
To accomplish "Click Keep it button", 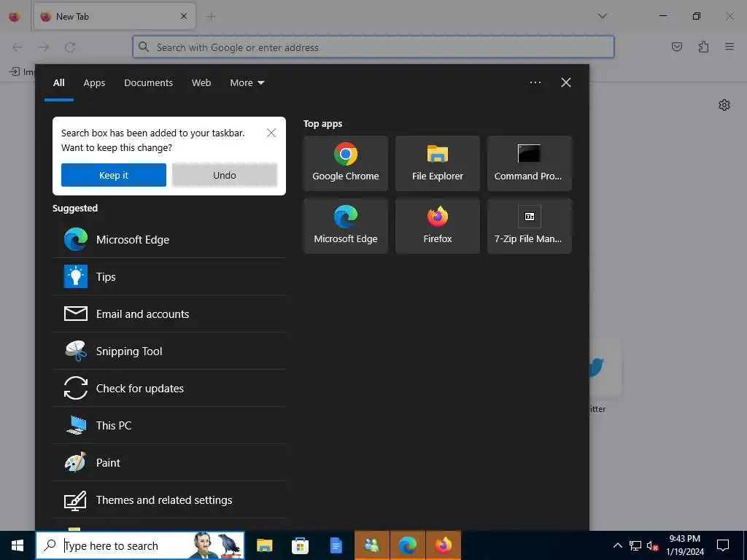I will (x=114, y=175).
